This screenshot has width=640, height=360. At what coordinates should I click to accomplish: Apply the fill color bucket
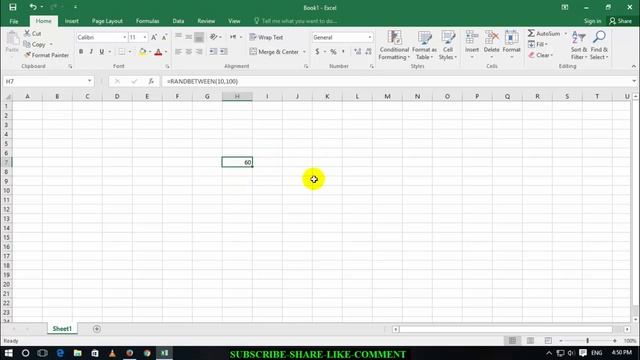(x=142, y=52)
